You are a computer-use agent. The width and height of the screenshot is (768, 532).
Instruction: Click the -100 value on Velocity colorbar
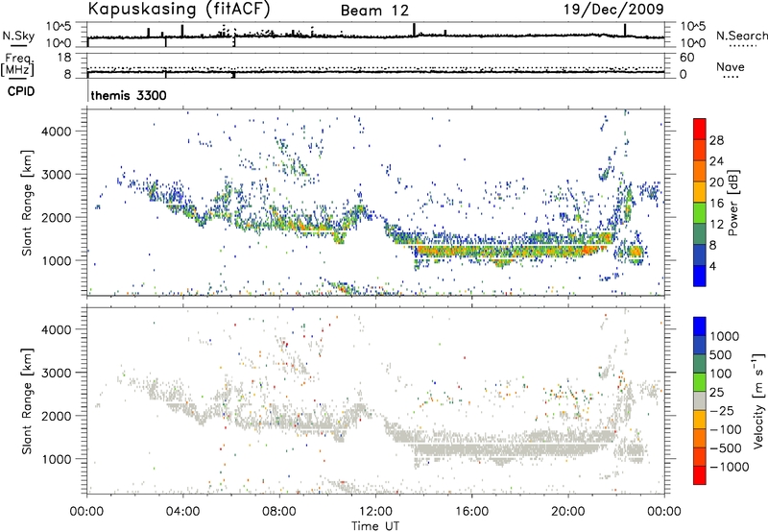(x=726, y=429)
